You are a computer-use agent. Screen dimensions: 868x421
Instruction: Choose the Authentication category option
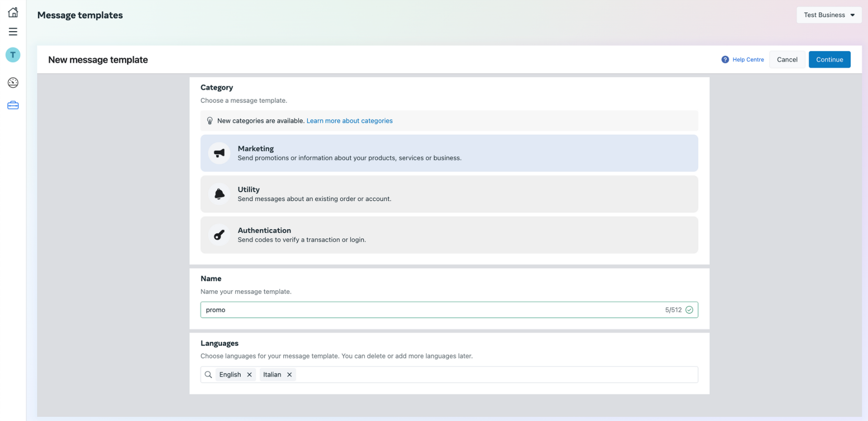tap(449, 235)
